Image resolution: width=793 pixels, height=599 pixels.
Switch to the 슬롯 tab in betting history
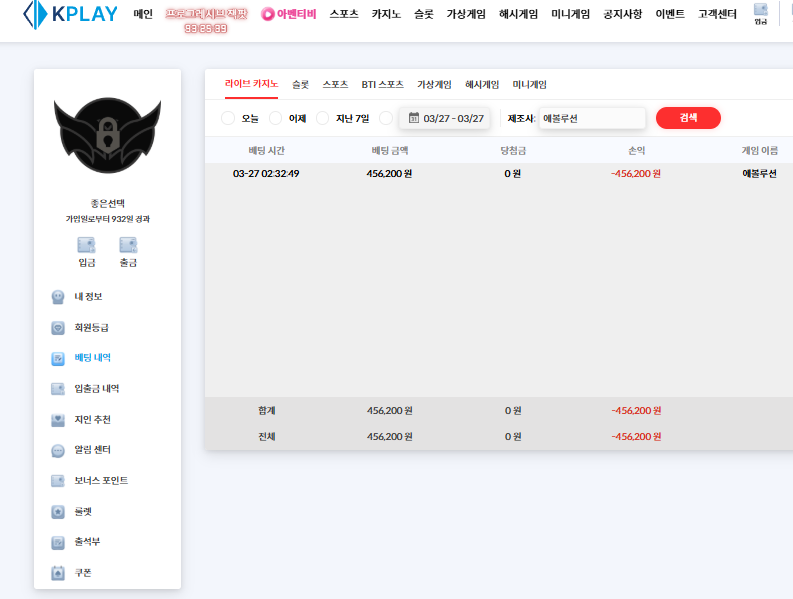coord(300,85)
